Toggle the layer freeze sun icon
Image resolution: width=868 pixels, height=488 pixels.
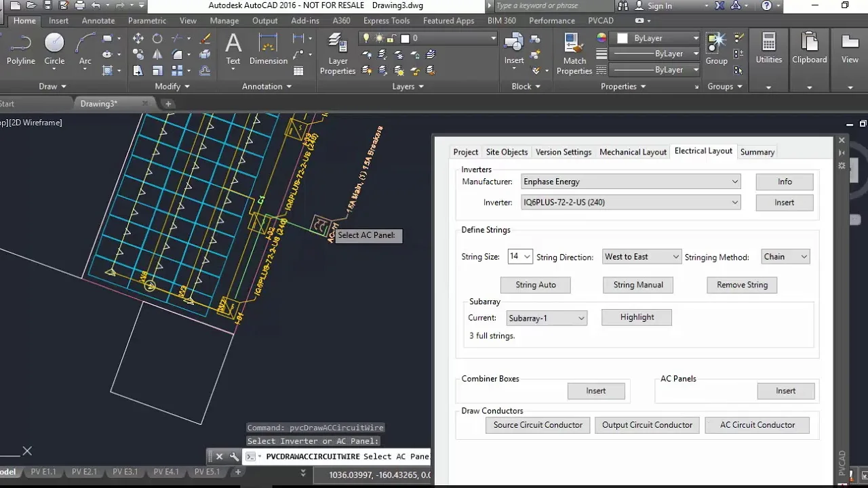tap(378, 39)
